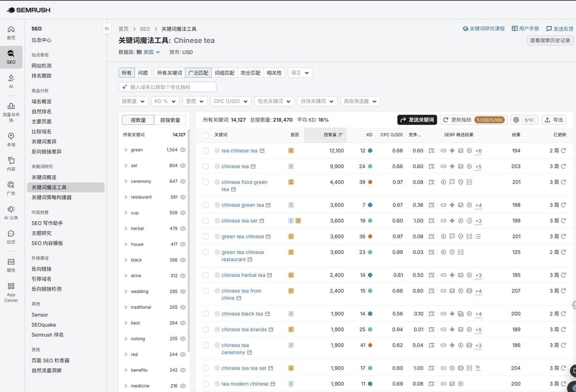Check the chinese green tea row
Viewport: 576px width, 392px height.
(x=206, y=205)
